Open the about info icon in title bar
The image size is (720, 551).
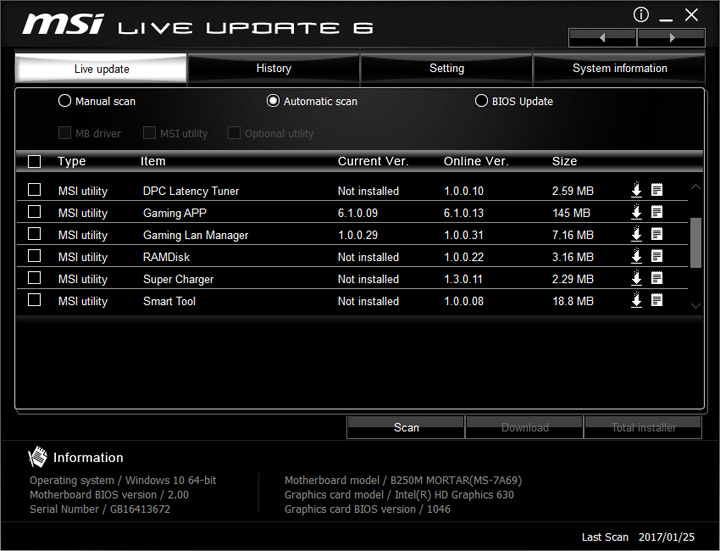point(641,15)
